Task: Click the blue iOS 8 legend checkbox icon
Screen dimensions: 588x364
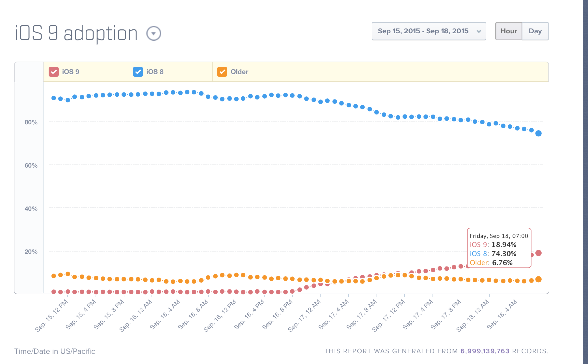Action: pos(138,72)
